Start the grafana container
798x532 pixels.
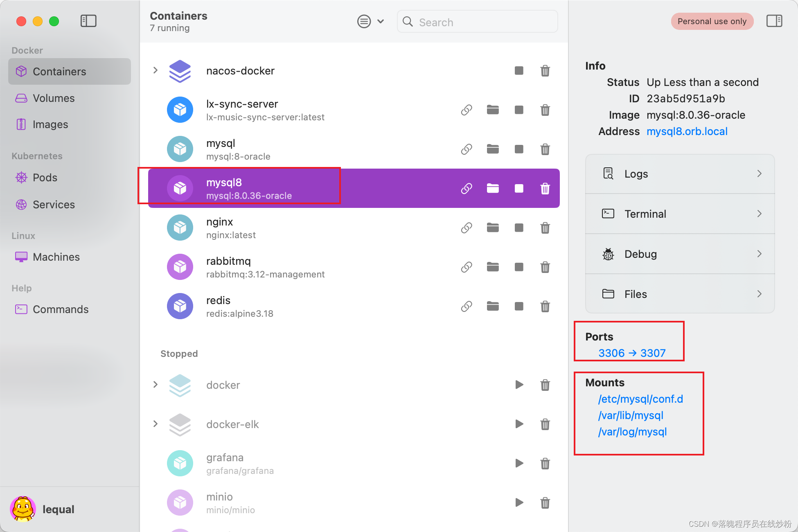[x=519, y=463]
